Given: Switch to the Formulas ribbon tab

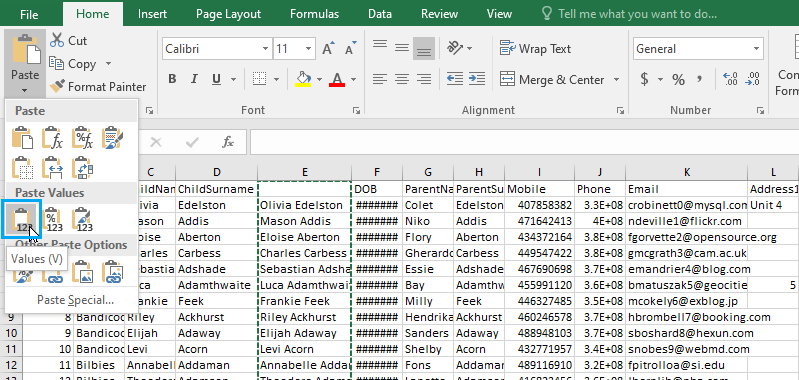Looking at the screenshot, I should tap(314, 14).
